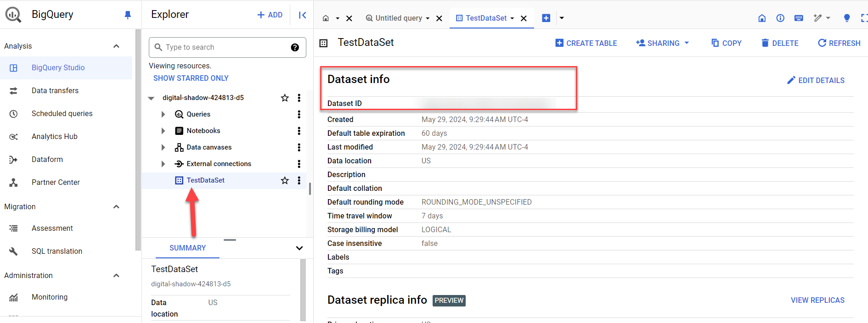Open the Migration Assessment page

point(52,228)
